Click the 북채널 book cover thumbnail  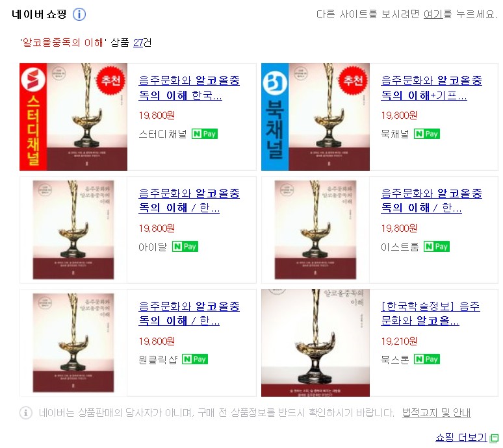tap(315, 117)
